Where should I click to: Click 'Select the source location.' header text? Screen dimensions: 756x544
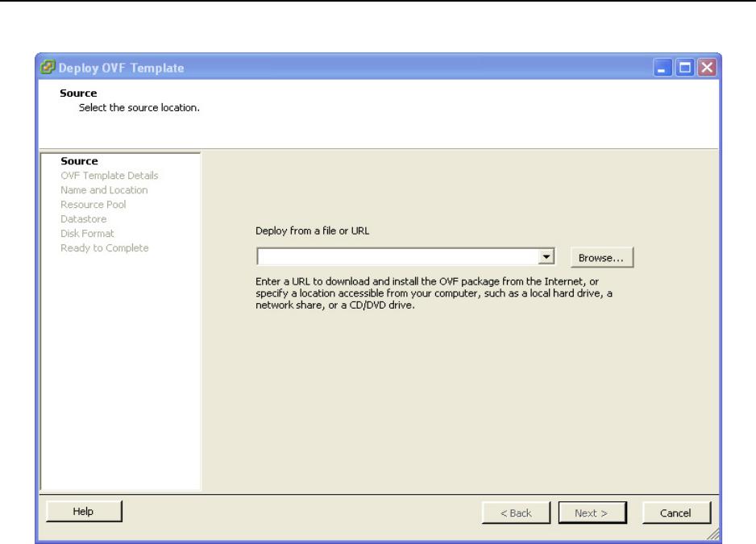click(139, 107)
